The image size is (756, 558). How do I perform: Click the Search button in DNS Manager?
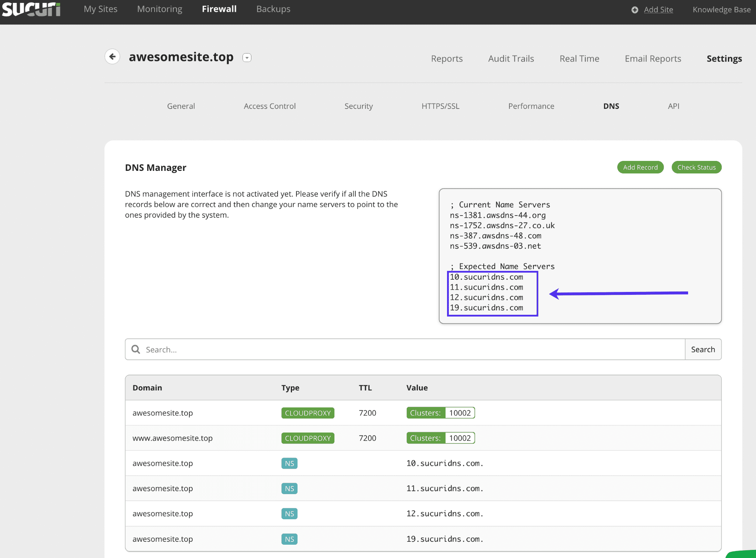702,349
